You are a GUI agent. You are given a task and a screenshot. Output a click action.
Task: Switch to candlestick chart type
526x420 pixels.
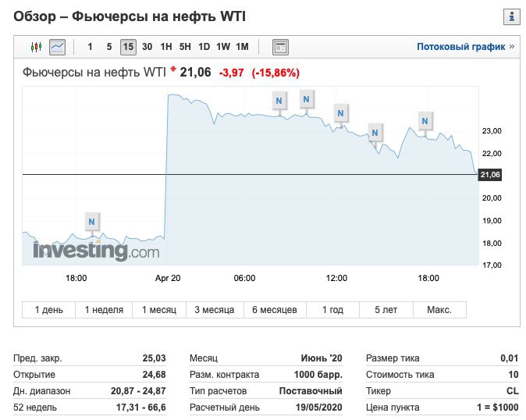coord(35,47)
